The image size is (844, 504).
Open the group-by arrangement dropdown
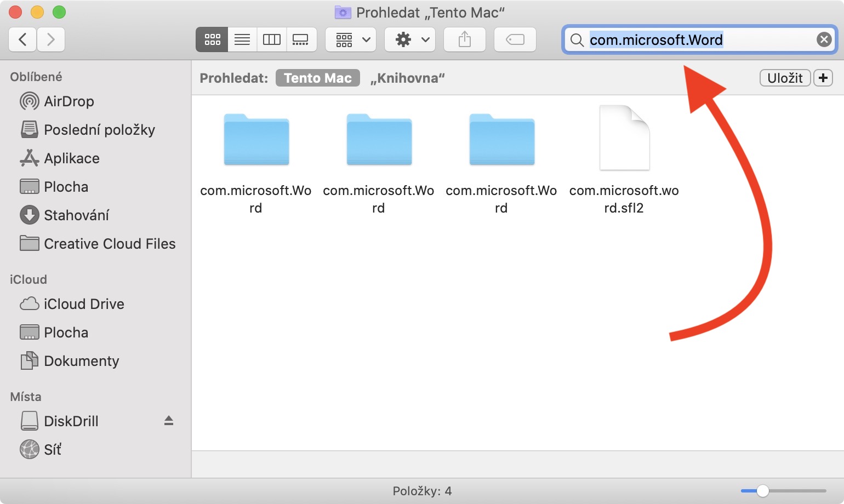click(351, 39)
